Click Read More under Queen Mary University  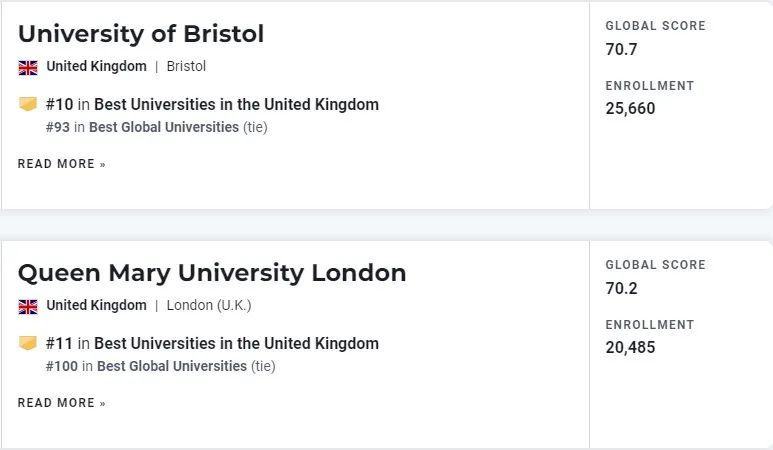tap(62, 403)
